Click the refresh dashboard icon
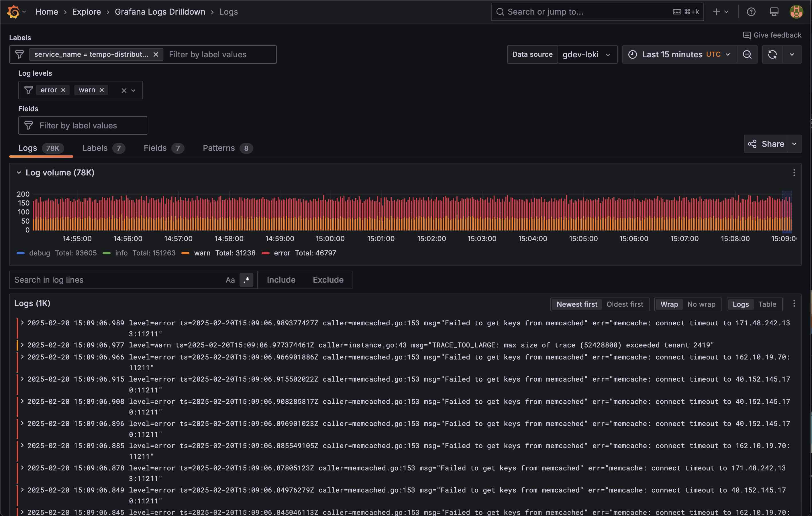812x516 pixels. 772,54
